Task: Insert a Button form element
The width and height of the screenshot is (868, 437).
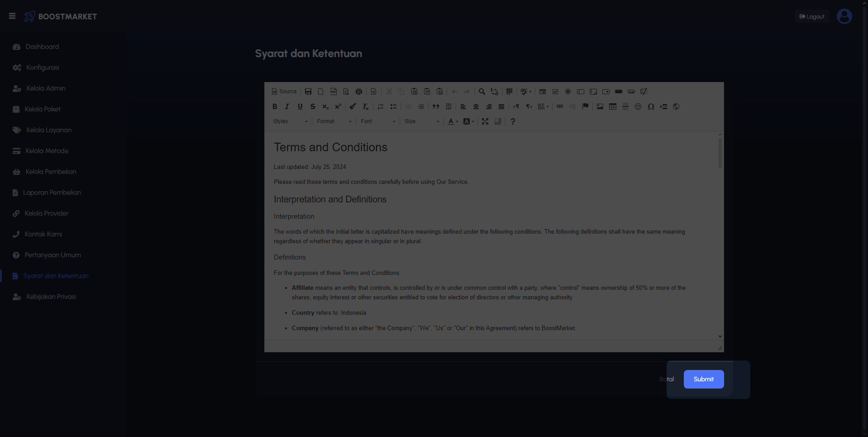Action: (619, 91)
